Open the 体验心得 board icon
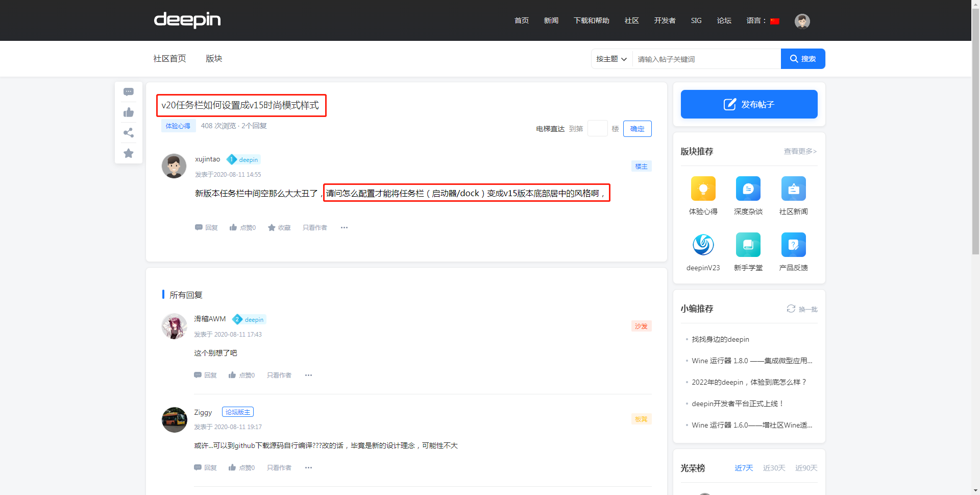Viewport: 980px width, 495px height. [703, 188]
